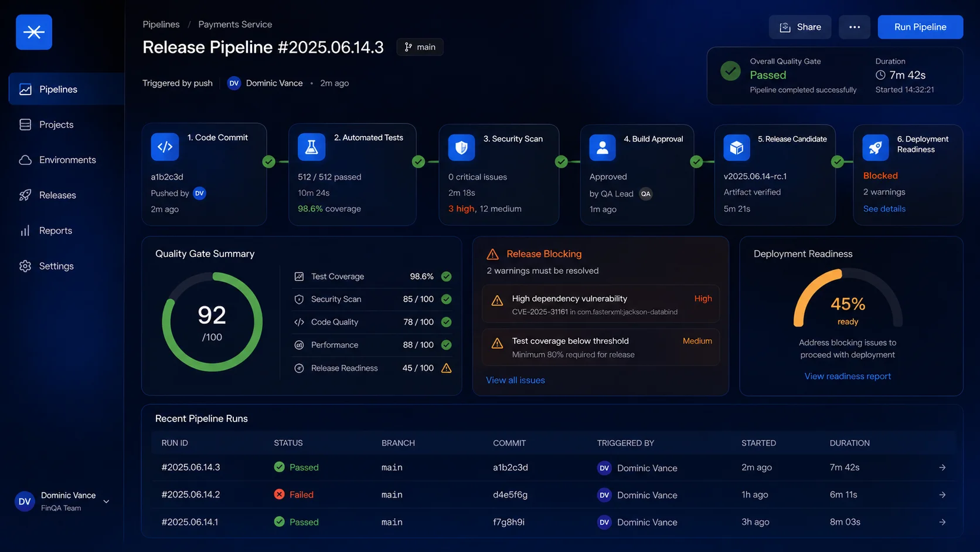Click the main branch badge

(420, 47)
